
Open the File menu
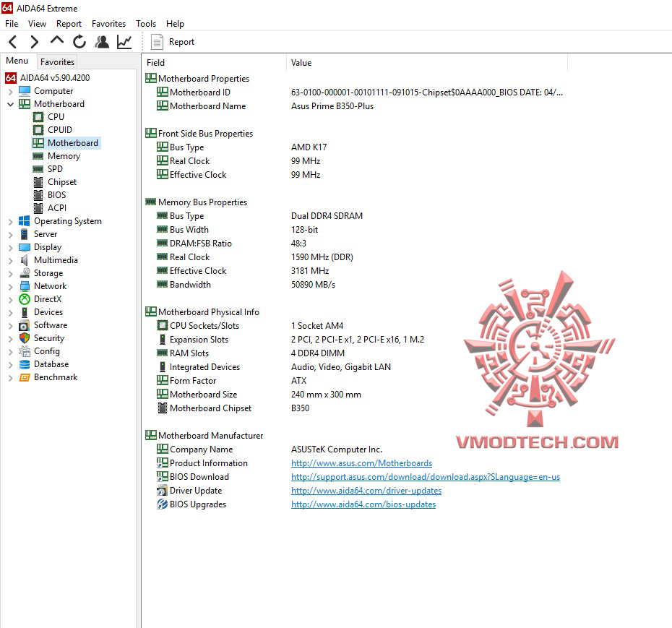[x=12, y=24]
